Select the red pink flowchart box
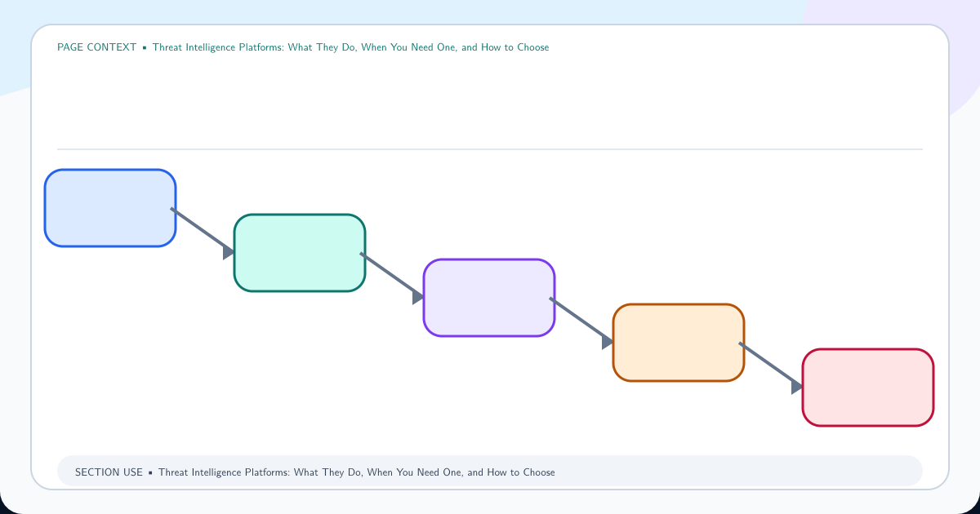980x514 pixels. point(868,388)
